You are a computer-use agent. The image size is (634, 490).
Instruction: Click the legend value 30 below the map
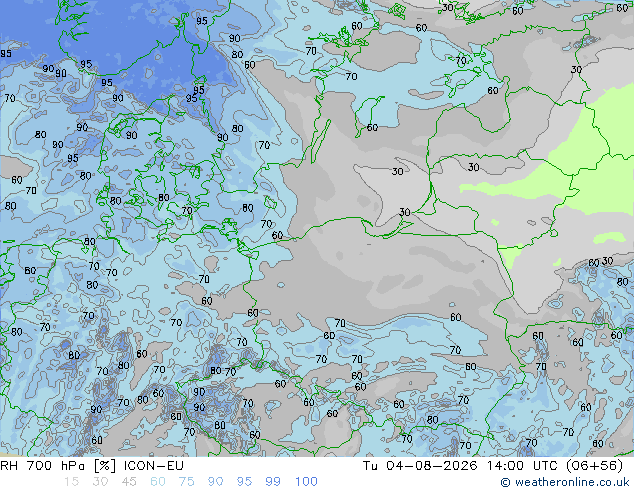pyautogui.click(x=100, y=482)
